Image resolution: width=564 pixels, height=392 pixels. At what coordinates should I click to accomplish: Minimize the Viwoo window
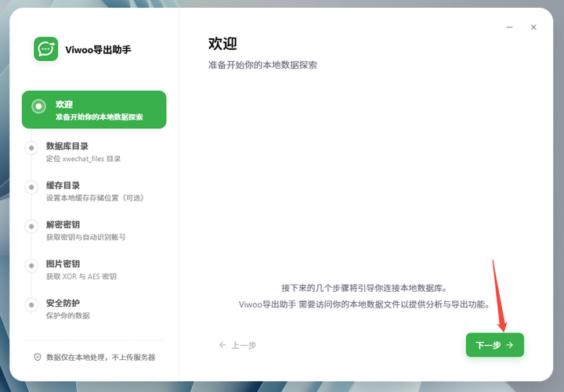click(509, 27)
